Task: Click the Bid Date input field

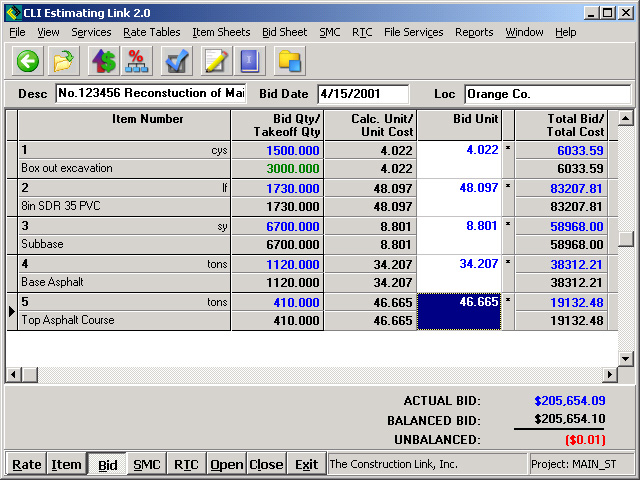Action: pos(362,94)
